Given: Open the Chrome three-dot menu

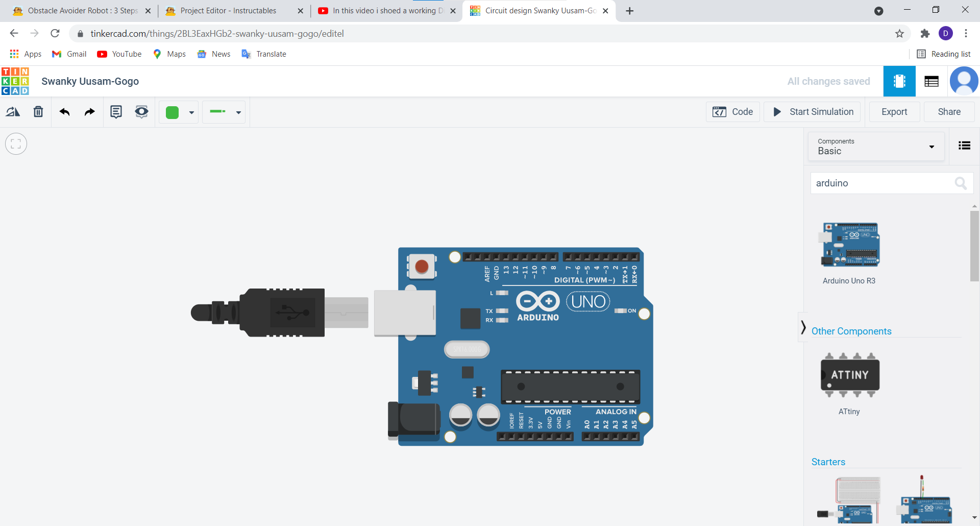Looking at the screenshot, I should click(x=966, y=33).
